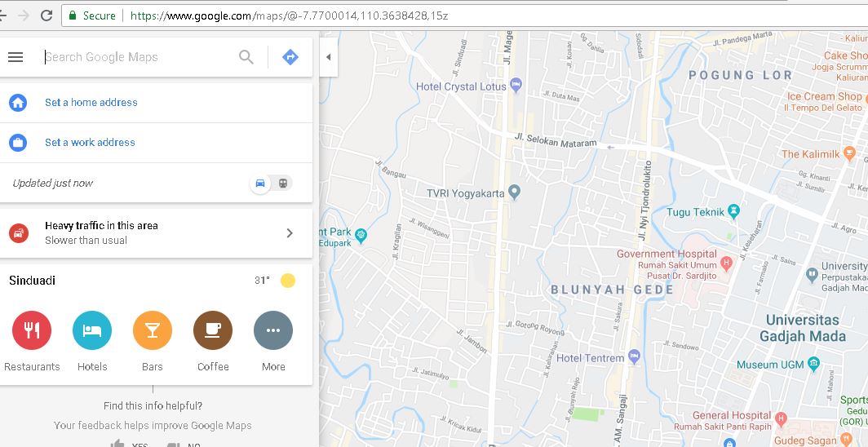This screenshot has width=868, height=447.
Task: Collapse the side panel arrow
Action: 328,57
